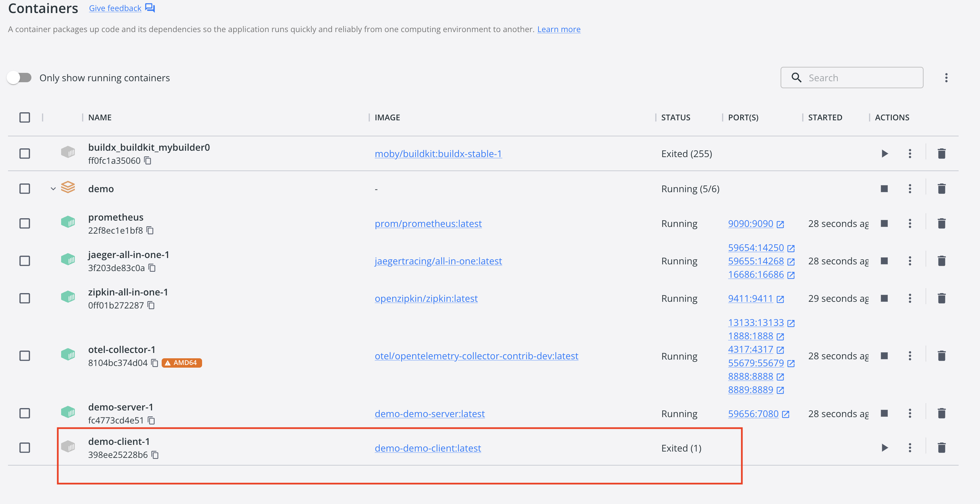Viewport: 980px width, 504px height.
Task: Open jaegertracing/all-in-one:latest image link
Action: click(x=438, y=261)
